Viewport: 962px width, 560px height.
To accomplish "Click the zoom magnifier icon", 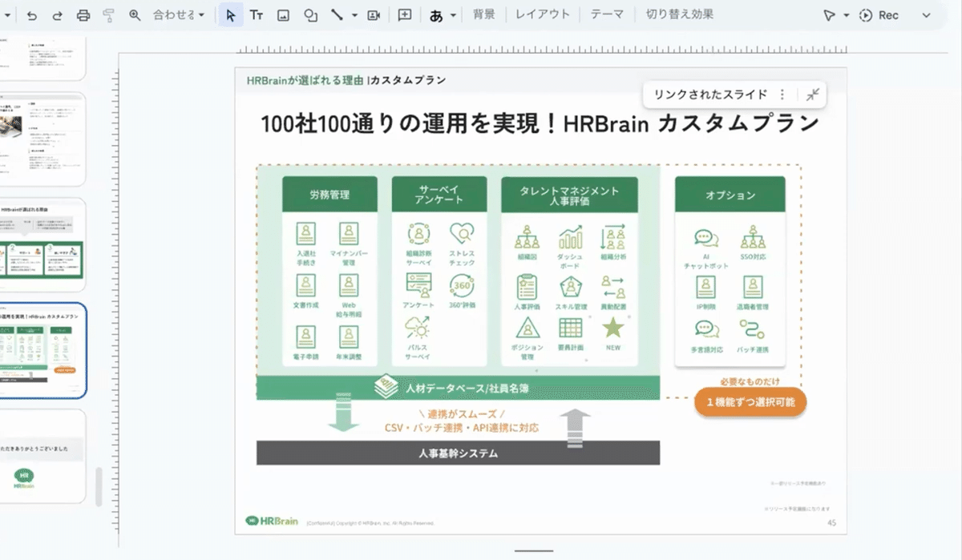I will coord(135,15).
